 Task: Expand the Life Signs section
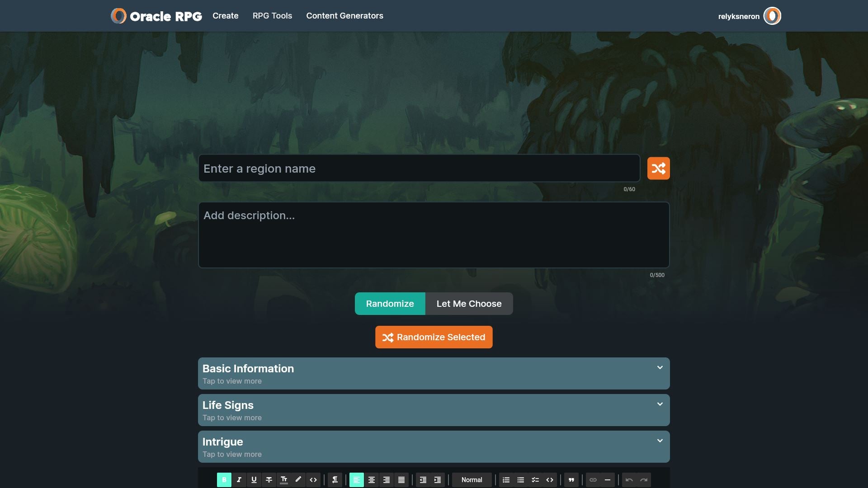(434, 410)
